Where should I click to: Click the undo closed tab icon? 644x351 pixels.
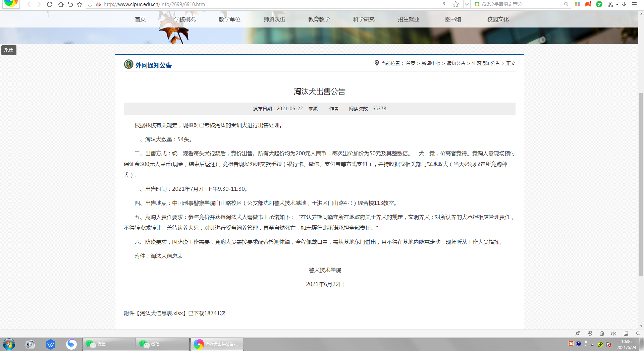point(70,4)
